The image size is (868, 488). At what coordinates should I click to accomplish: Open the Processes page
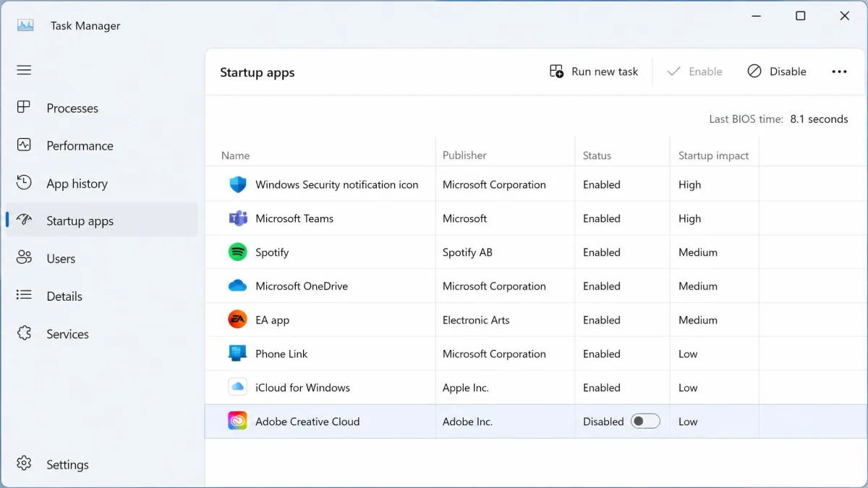(x=101, y=108)
